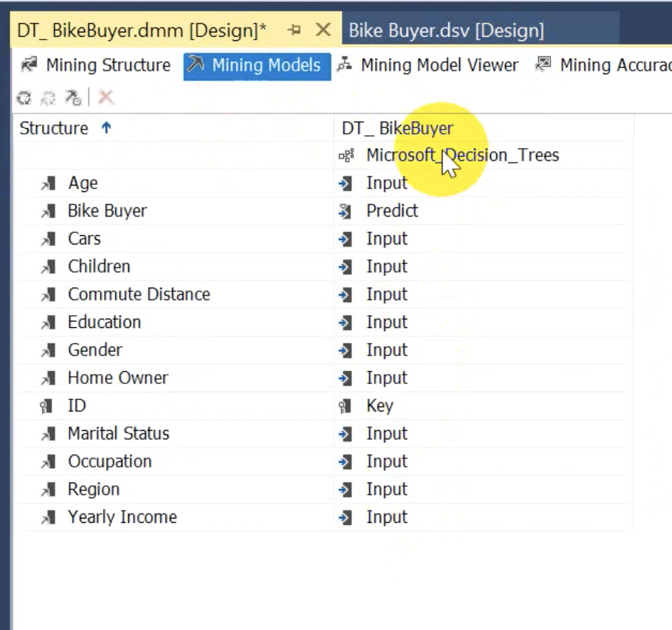672x630 pixels.
Task: Select the Bike Buyer structure column text
Action: 107,211
